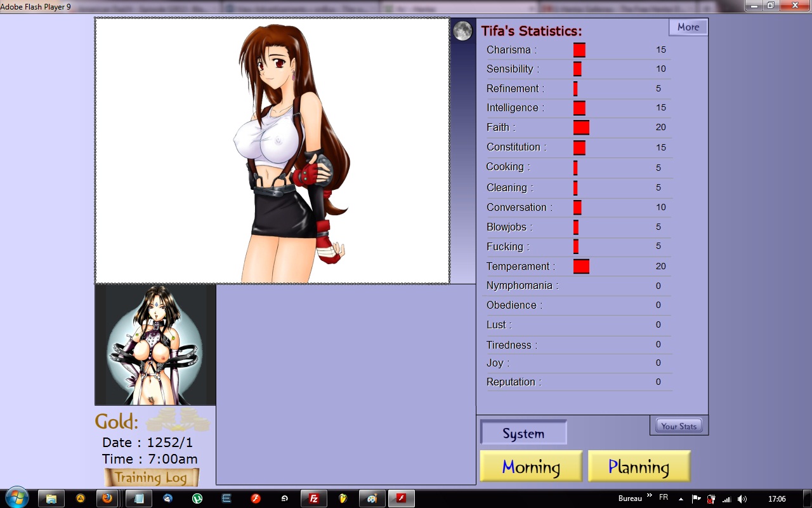Expand the Bureau toolbar chevron

click(x=650, y=496)
